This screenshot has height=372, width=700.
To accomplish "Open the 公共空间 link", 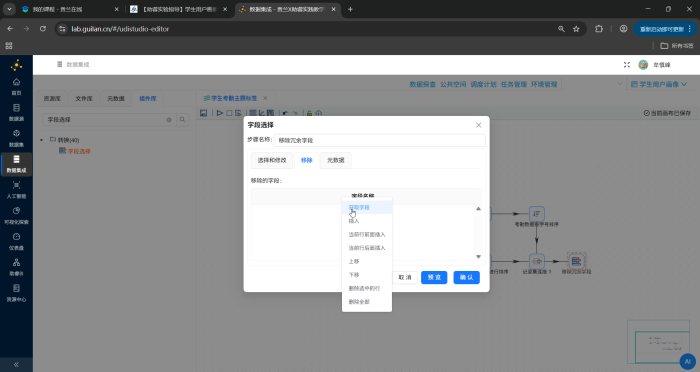I will [453, 84].
